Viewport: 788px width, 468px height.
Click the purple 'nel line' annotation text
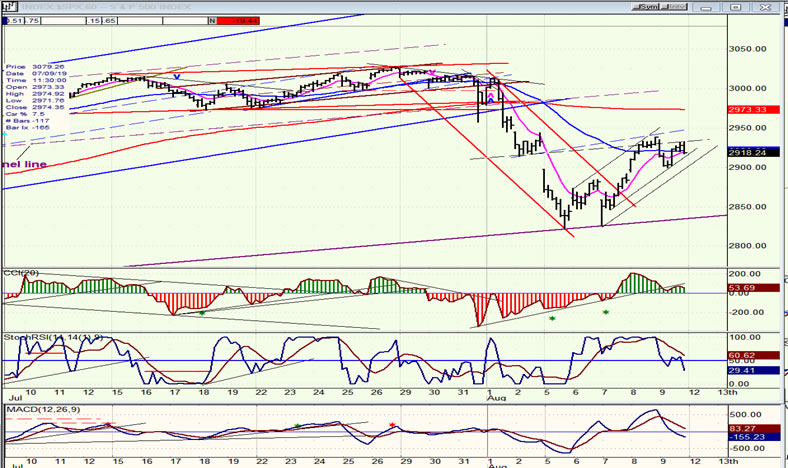(24, 164)
